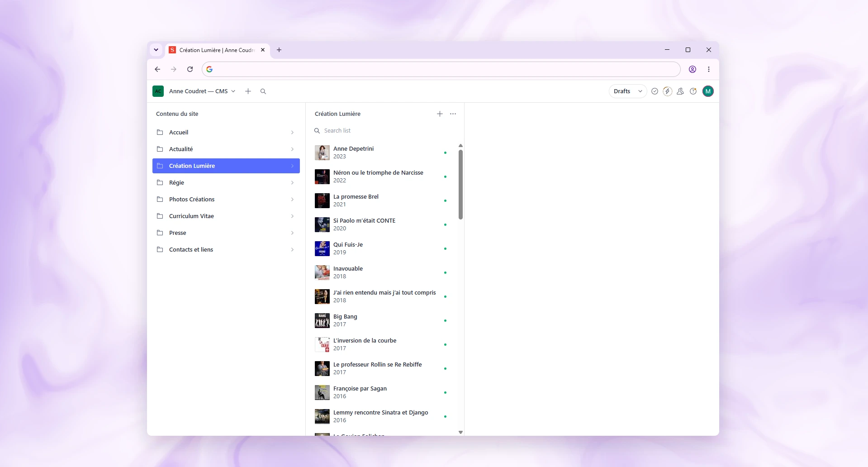868x467 pixels.
Task: Click the Photos Créations folder icon
Action: click(160, 200)
